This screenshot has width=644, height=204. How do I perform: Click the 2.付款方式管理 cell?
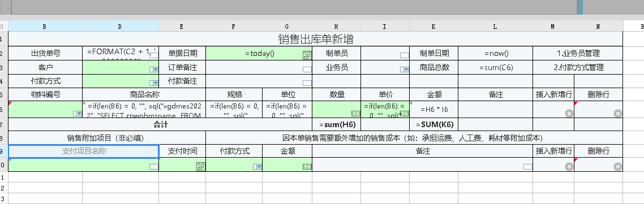click(578, 68)
